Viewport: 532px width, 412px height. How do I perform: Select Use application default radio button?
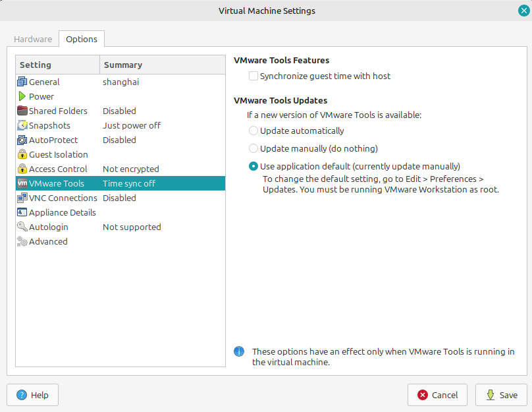(253, 166)
